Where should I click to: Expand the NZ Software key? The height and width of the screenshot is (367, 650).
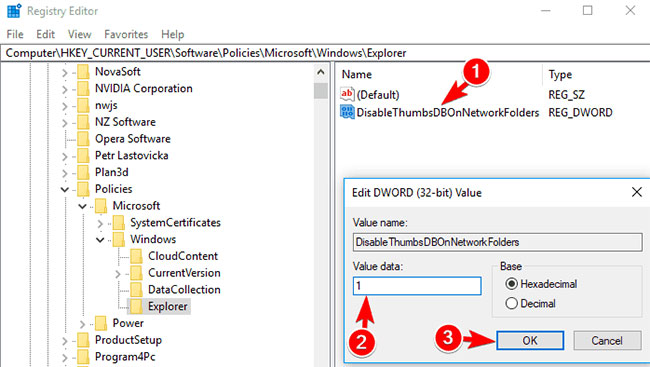click(65, 123)
